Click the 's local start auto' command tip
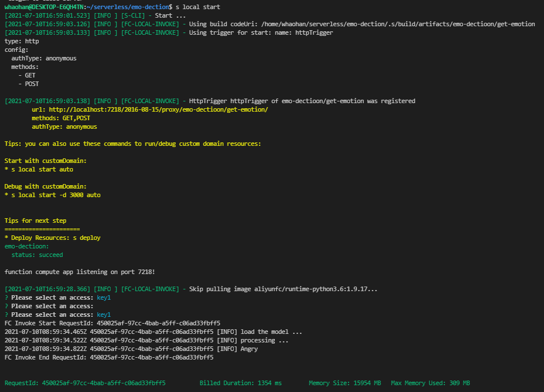The width and height of the screenshot is (544, 392). [x=42, y=169]
